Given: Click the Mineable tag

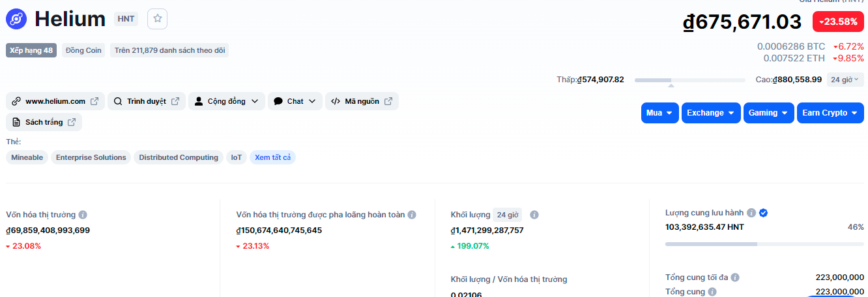Looking at the screenshot, I should point(27,157).
